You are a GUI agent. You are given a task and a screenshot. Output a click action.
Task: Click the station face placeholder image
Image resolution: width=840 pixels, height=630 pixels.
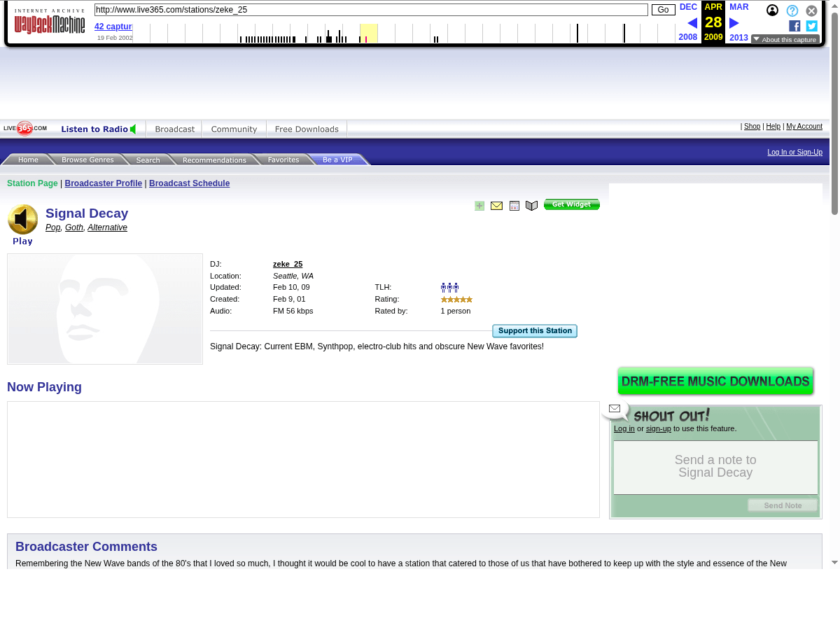pyautogui.click(x=105, y=309)
